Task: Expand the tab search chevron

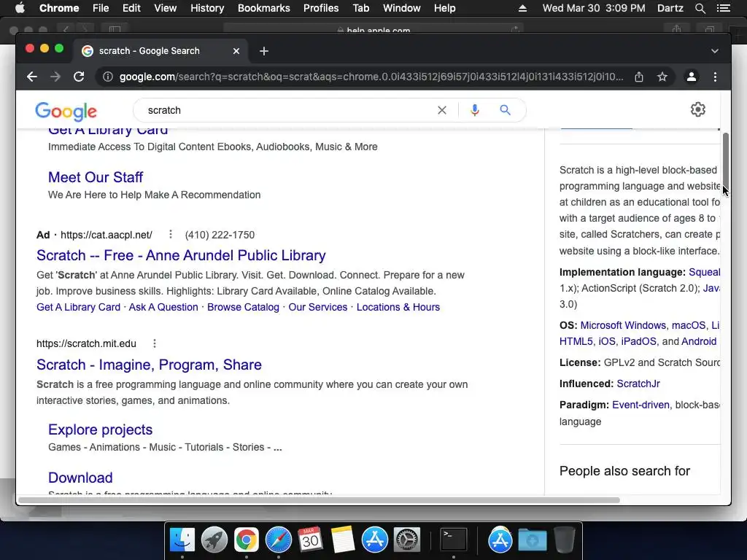Action: (x=715, y=51)
